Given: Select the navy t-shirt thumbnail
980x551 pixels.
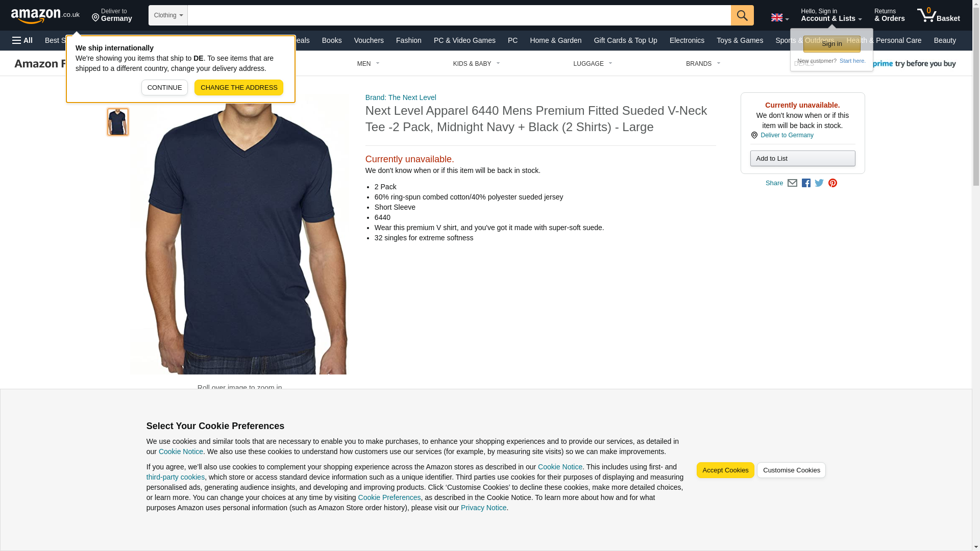Looking at the screenshot, I should 118,121.
